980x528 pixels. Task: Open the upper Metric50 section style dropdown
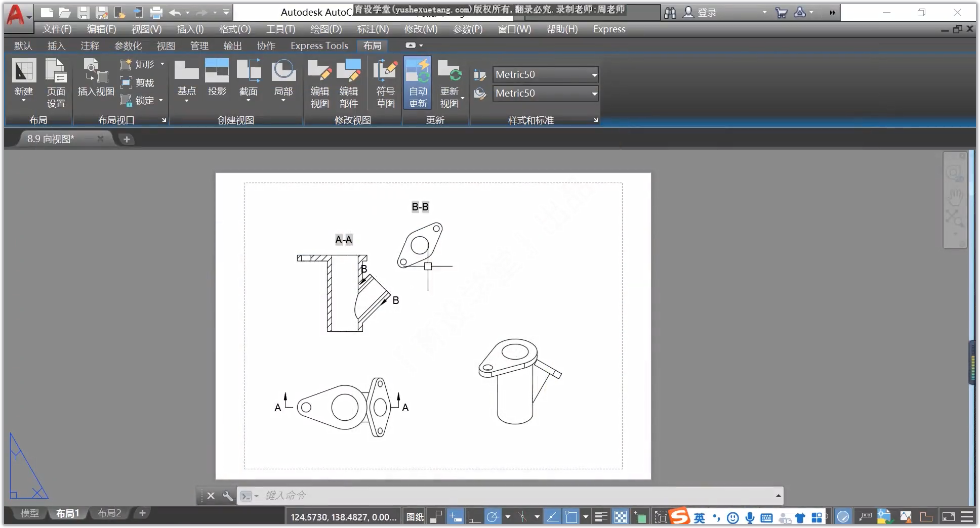[546, 75]
